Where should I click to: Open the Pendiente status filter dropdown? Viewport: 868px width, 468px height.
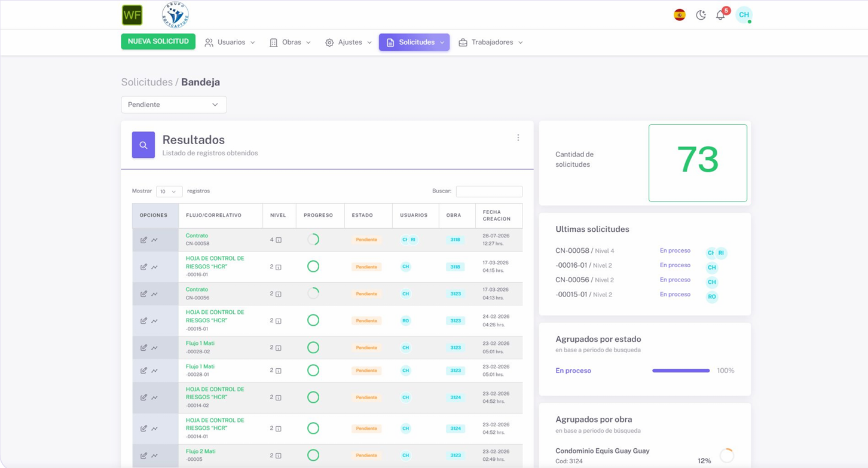pyautogui.click(x=174, y=105)
